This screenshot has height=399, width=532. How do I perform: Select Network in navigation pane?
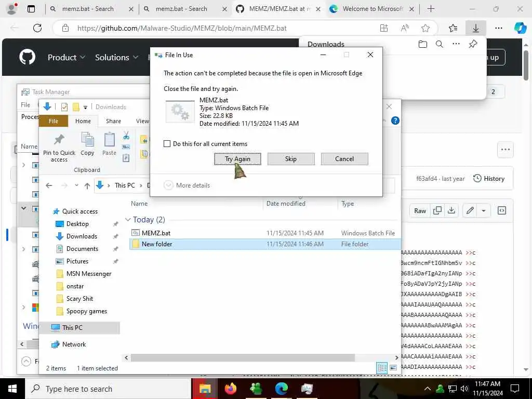(x=74, y=344)
